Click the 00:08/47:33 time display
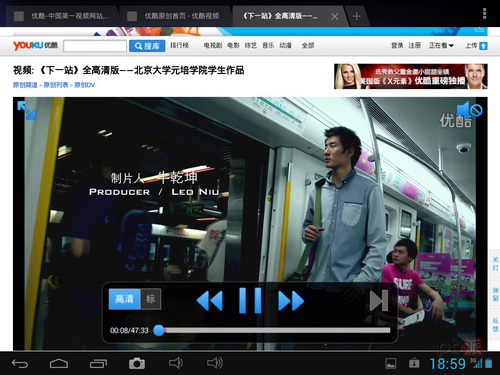This screenshot has height=375, width=500. pyautogui.click(x=129, y=330)
